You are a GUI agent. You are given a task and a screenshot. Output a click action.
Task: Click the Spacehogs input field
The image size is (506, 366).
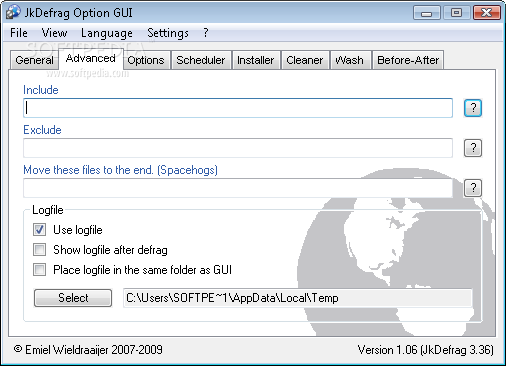[x=238, y=188]
